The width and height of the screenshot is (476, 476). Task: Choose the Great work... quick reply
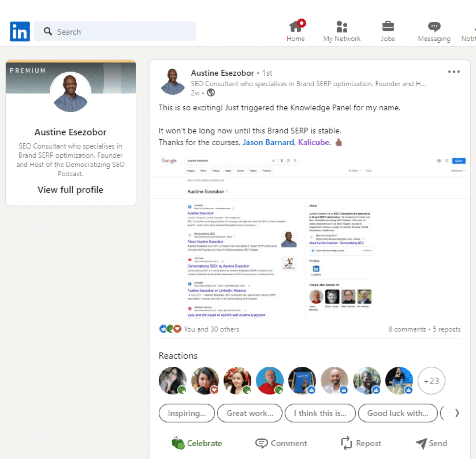click(x=250, y=413)
